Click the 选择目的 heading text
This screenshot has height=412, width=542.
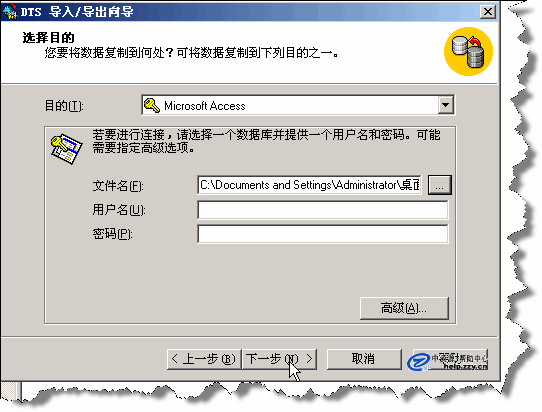pyautogui.click(x=48, y=37)
